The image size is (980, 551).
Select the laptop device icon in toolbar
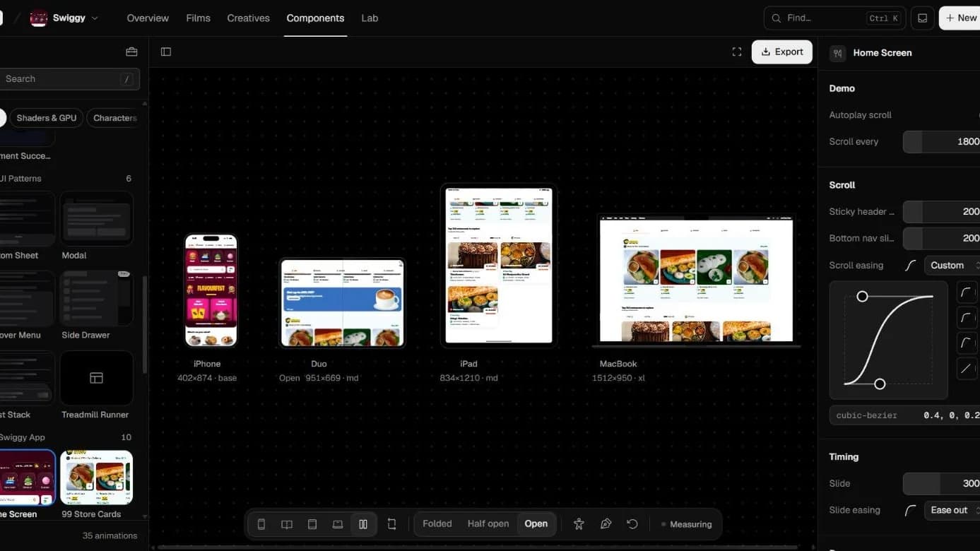[338, 524]
